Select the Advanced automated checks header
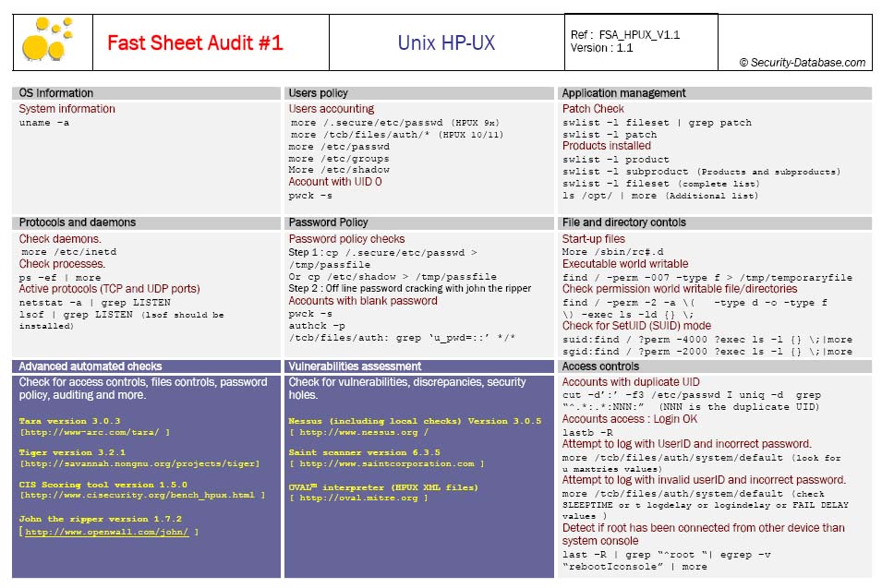Image resolution: width=882 pixels, height=588 pixels. (146, 366)
